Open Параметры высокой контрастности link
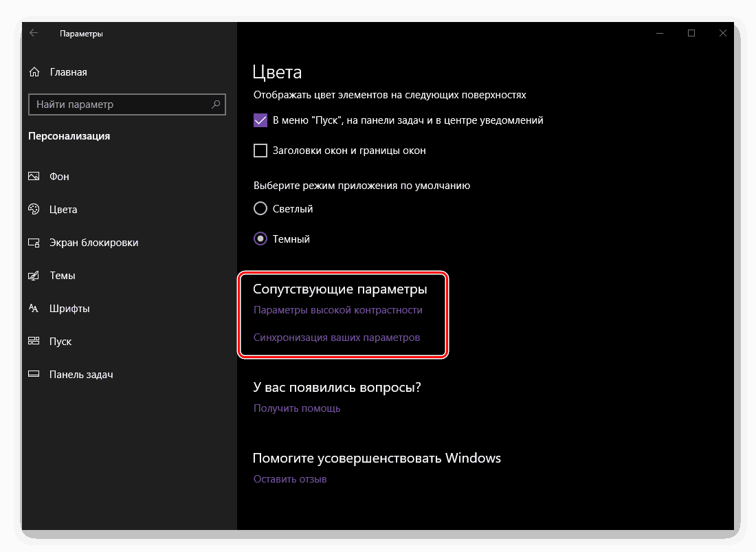Image resolution: width=756 pixels, height=552 pixels. (338, 310)
